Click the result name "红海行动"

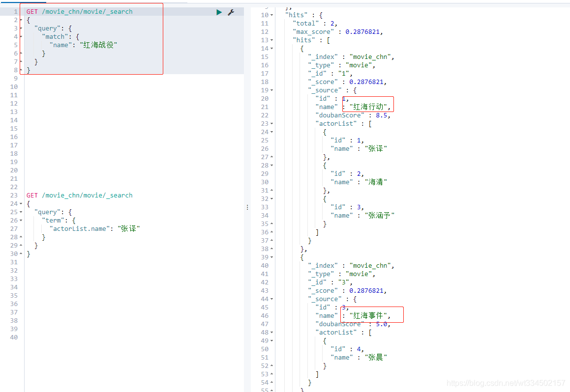coord(368,107)
